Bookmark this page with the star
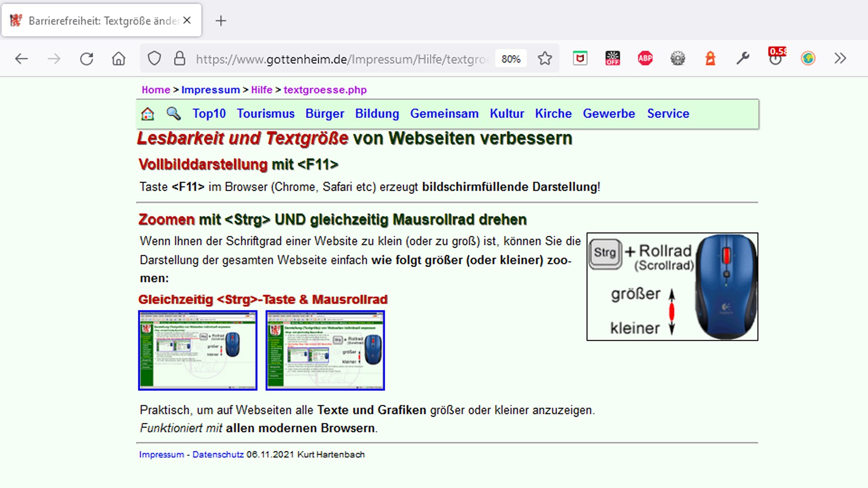The height and width of the screenshot is (488, 868). click(x=545, y=59)
